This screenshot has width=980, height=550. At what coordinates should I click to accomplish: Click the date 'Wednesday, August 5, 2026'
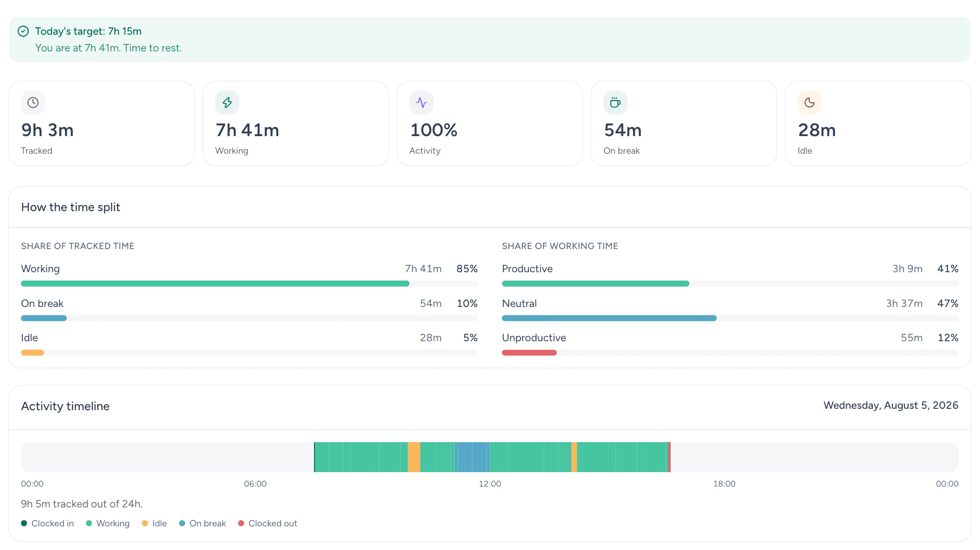891,405
